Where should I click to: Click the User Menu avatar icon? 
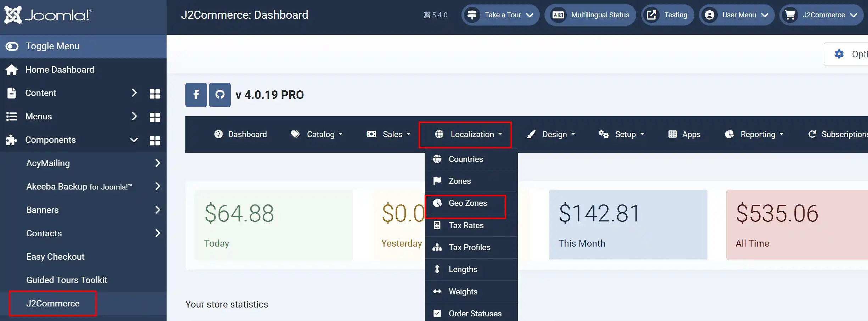(710, 15)
